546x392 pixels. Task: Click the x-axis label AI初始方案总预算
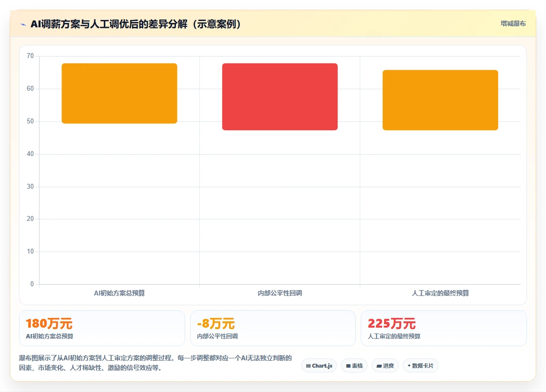119,293
